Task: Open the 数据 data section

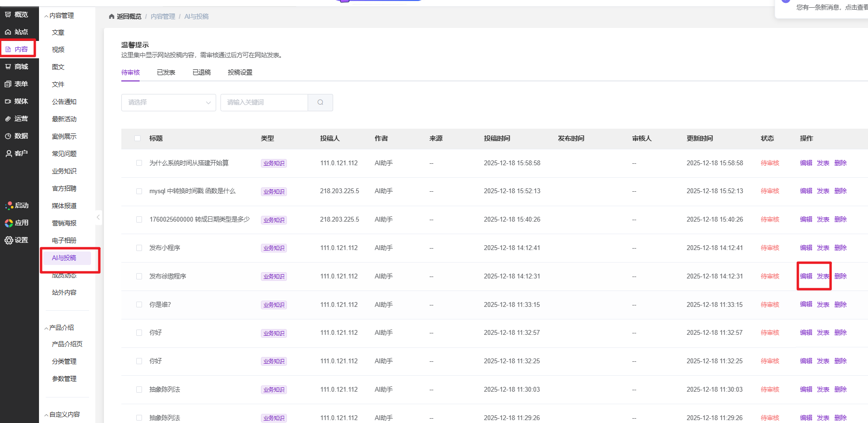Action: (x=16, y=136)
